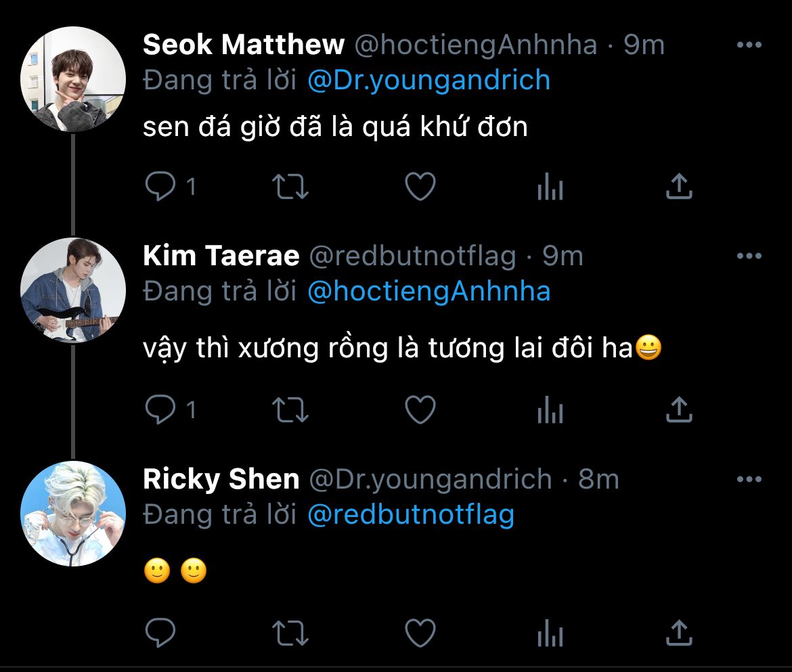The height and width of the screenshot is (672, 792).
Task: Open the @redbutnotflag mention link in Ricky Shen's tweet
Action: [411, 515]
